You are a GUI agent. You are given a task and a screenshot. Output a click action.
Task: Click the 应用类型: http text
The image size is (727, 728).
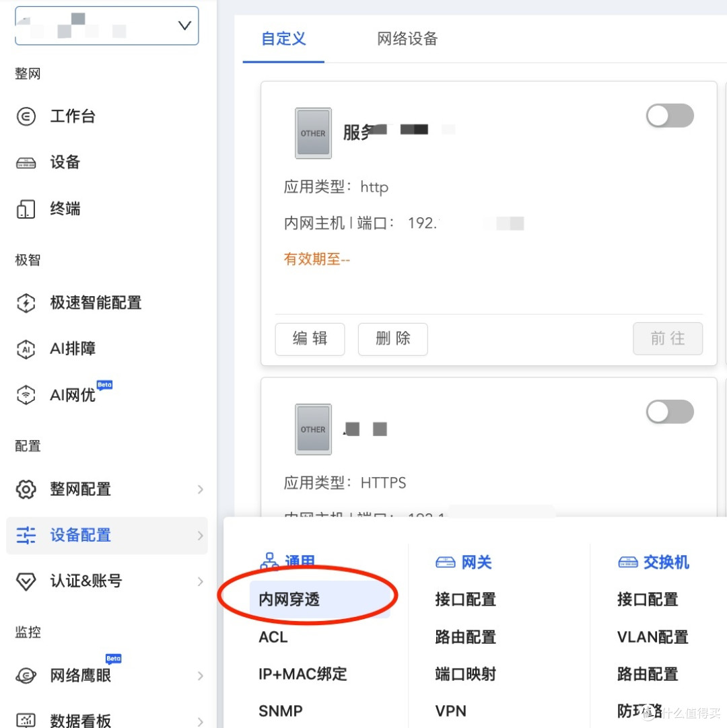click(x=336, y=187)
